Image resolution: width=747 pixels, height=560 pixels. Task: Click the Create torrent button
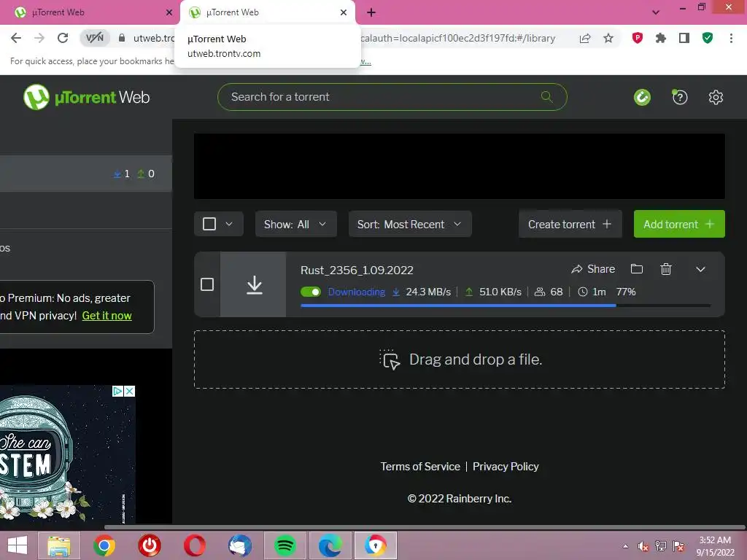[570, 224]
